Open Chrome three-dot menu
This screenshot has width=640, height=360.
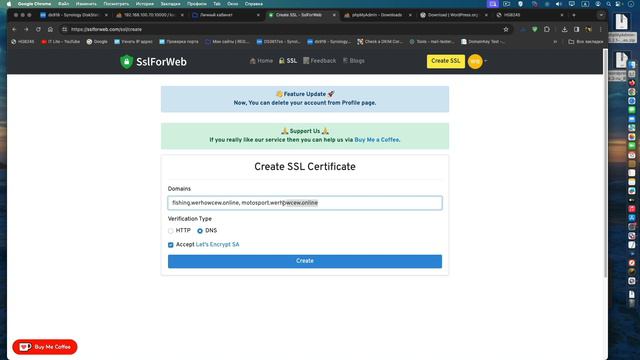click(600, 29)
